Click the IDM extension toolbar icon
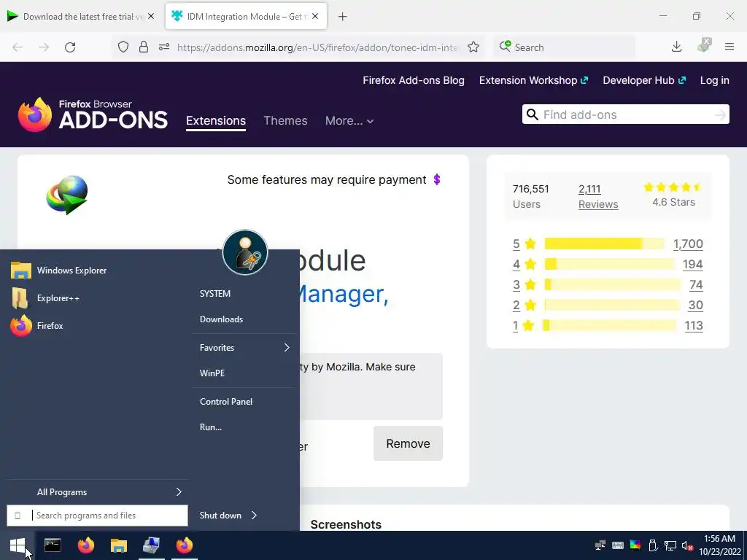 point(704,46)
